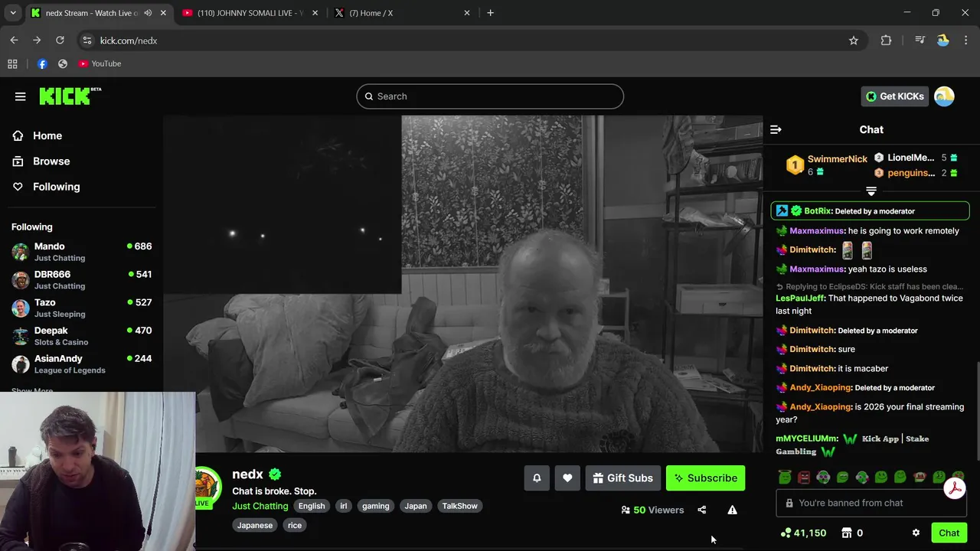Click SwimmerNick on the leaderboard
This screenshot has width=980, height=551.
[837, 159]
